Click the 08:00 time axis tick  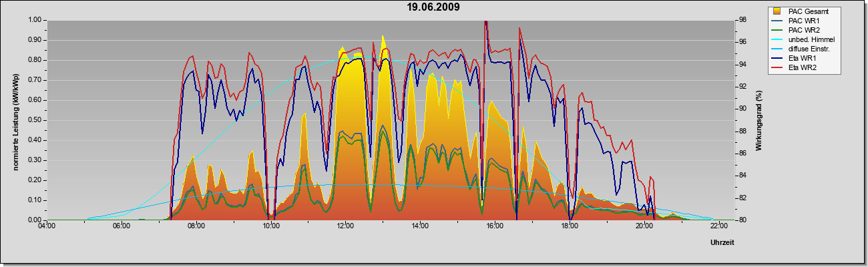[x=196, y=227]
